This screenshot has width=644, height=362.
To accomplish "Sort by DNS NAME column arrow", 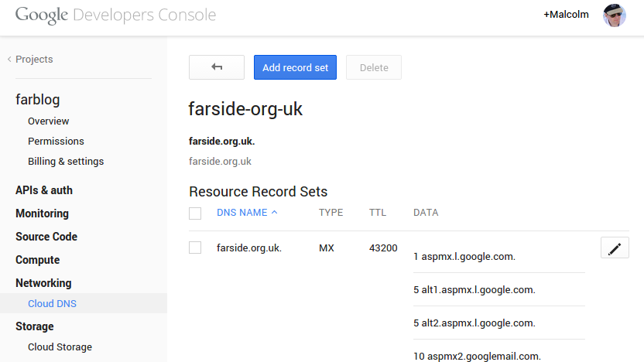I will 274,212.
